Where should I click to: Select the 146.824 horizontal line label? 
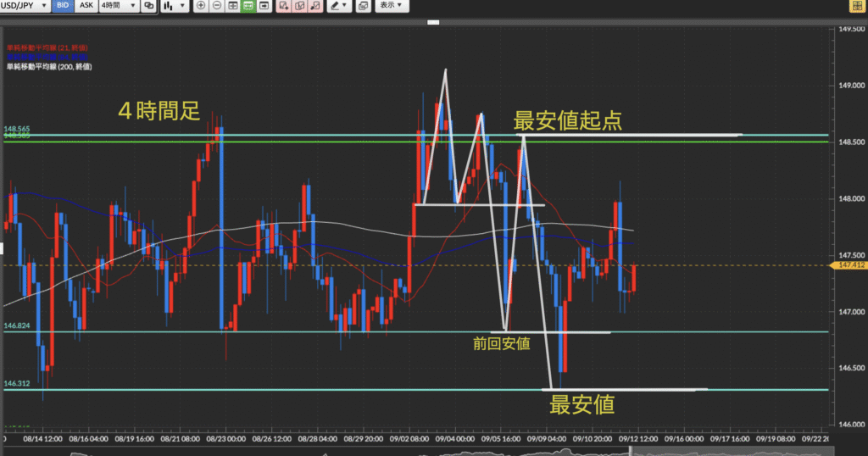tap(17, 326)
